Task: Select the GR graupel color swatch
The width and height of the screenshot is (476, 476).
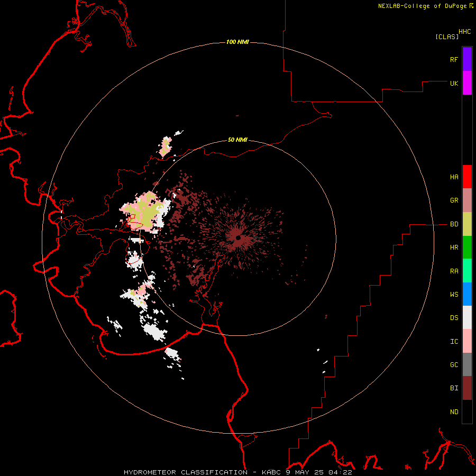Action: coord(467,200)
